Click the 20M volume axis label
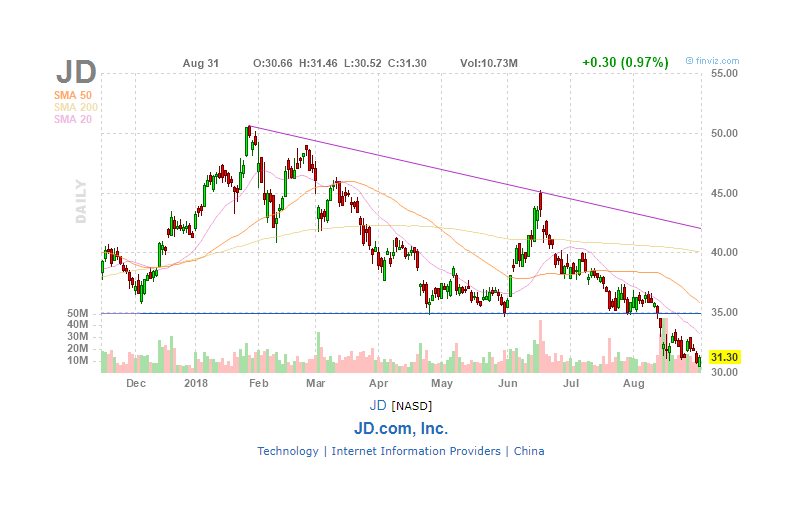 click(x=78, y=349)
